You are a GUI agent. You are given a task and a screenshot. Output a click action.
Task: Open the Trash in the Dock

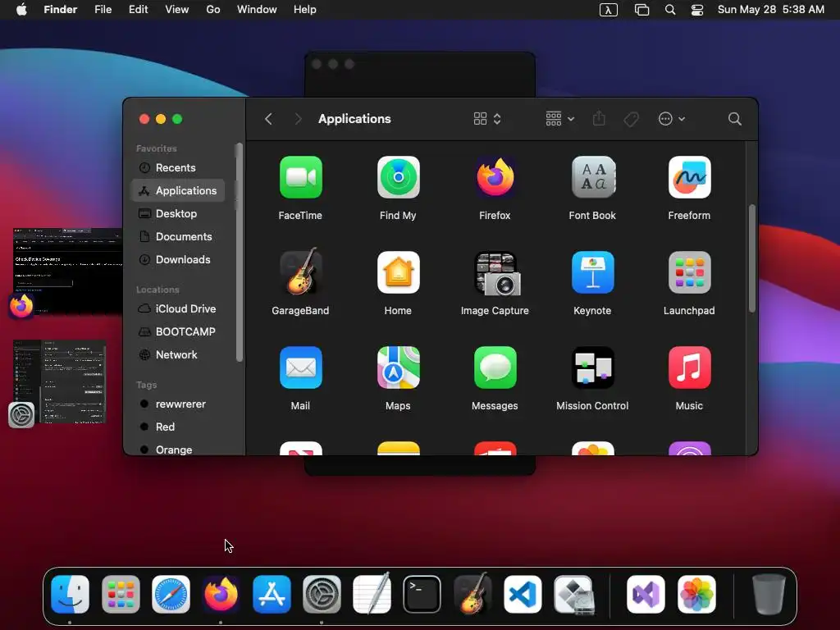pyautogui.click(x=769, y=594)
